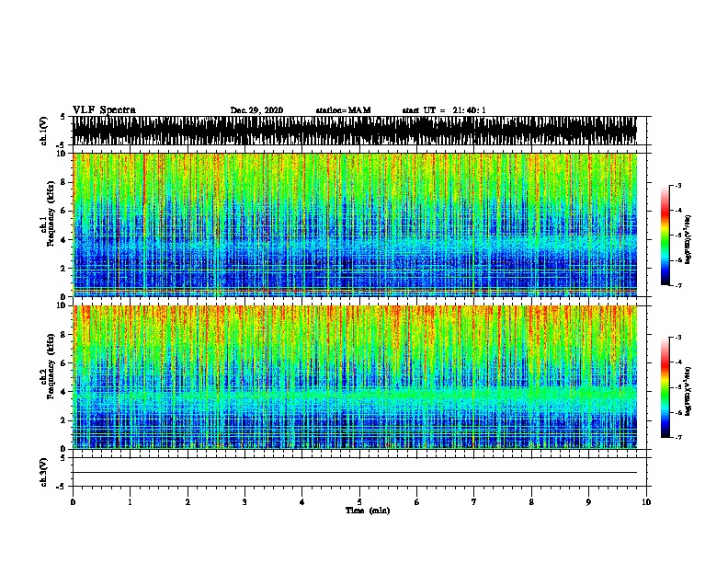728x563 pixels.
Task: Click the ch.1 "Frequency (kHz)" axis label
Action: tap(51, 213)
